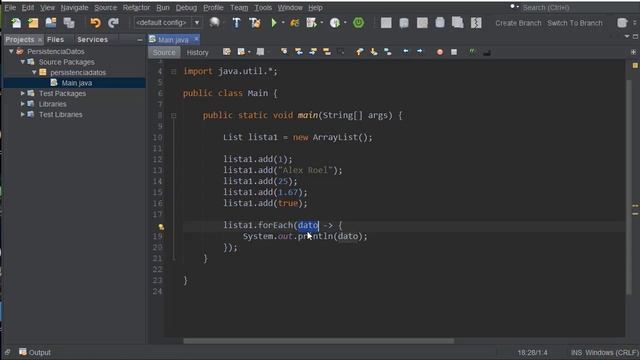Viewport: 640px width, 360px height.
Task: Open the dropdown arrow next to Run Project
Action: click(x=283, y=23)
